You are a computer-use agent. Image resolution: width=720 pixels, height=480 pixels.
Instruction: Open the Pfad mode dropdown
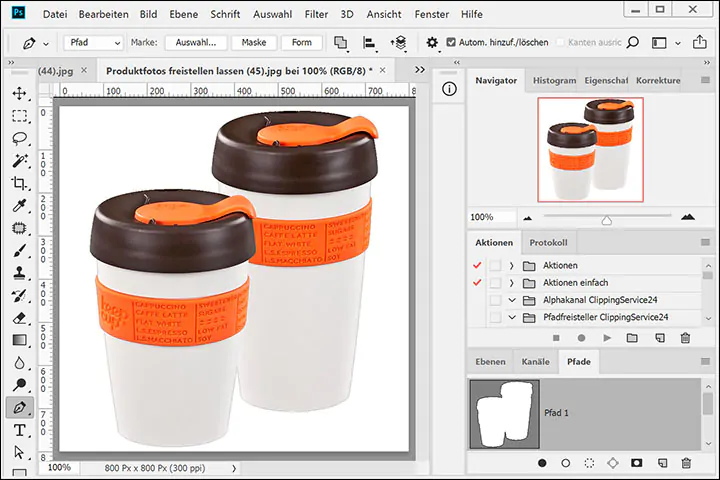[x=93, y=43]
